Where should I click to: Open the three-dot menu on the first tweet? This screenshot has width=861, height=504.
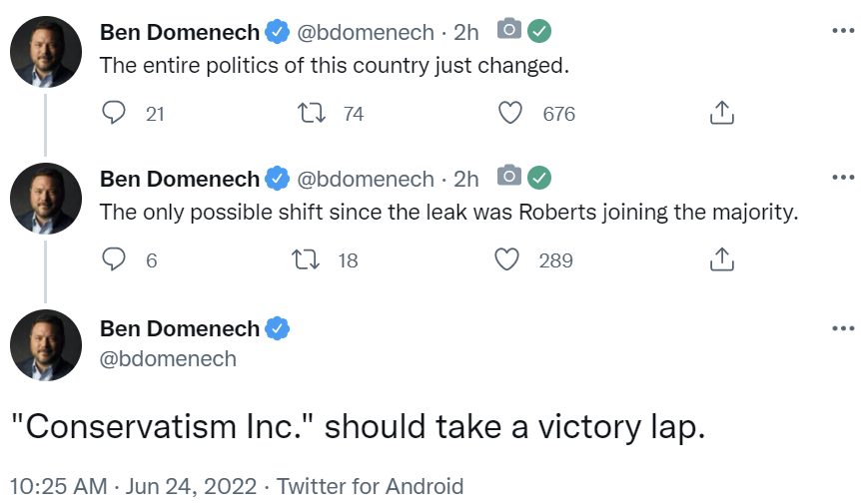point(843,31)
